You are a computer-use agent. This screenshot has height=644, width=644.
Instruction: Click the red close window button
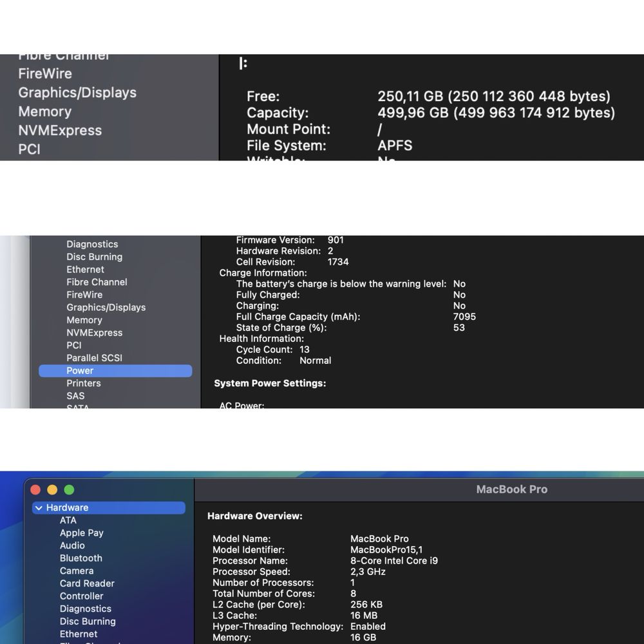tap(35, 489)
